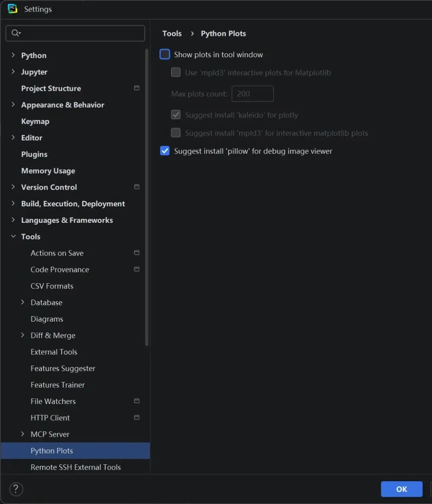This screenshot has width=432, height=504.
Task: Confirm settings with the OK button
Action: click(x=402, y=489)
